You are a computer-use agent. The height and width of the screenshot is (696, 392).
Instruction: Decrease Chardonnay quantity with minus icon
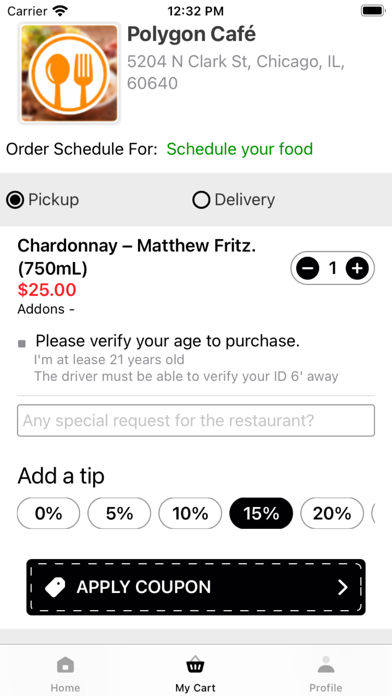click(308, 268)
